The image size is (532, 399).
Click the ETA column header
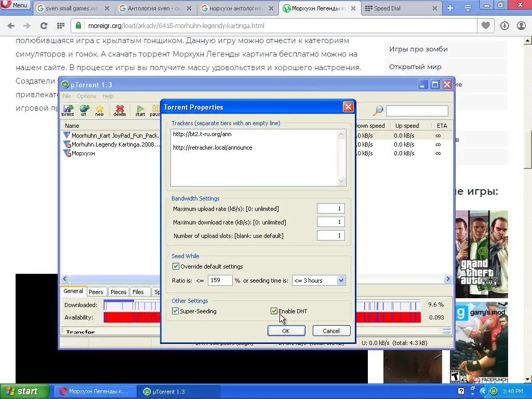442,126
